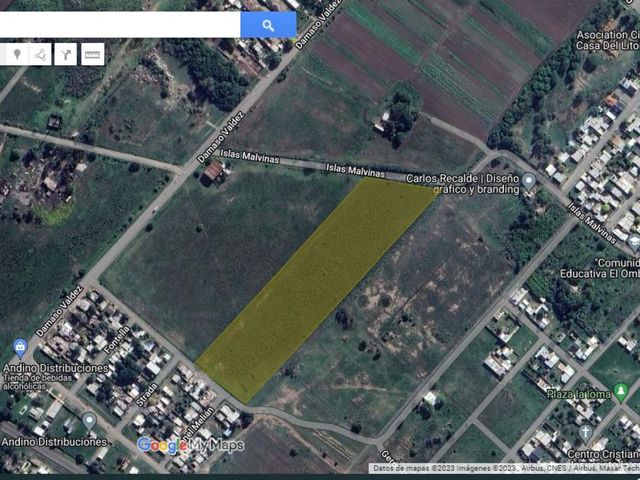This screenshot has width=640, height=480.
Task: Select the yellow highlighted land polygon
Action: pos(316,289)
